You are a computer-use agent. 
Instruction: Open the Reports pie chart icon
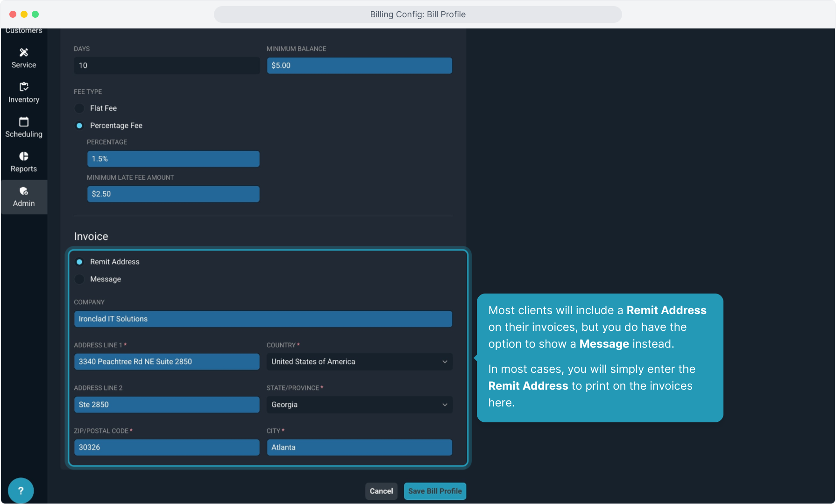point(24,156)
